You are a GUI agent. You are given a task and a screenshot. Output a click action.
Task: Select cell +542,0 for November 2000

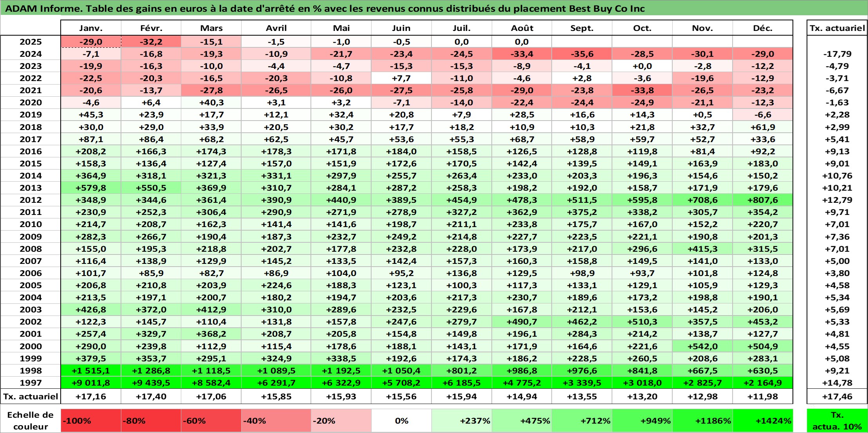tap(702, 346)
